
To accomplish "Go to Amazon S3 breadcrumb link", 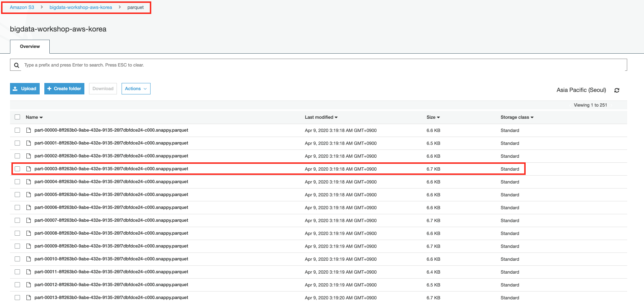I will pyautogui.click(x=22, y=8).
